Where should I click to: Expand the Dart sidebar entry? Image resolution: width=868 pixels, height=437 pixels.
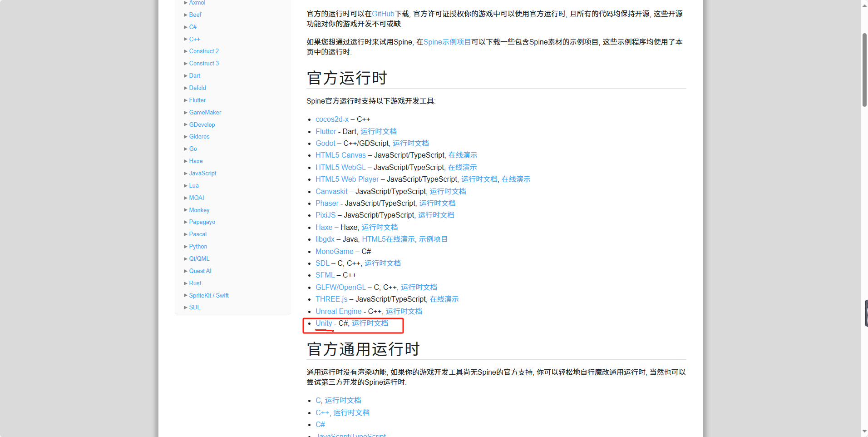(194, 75)
